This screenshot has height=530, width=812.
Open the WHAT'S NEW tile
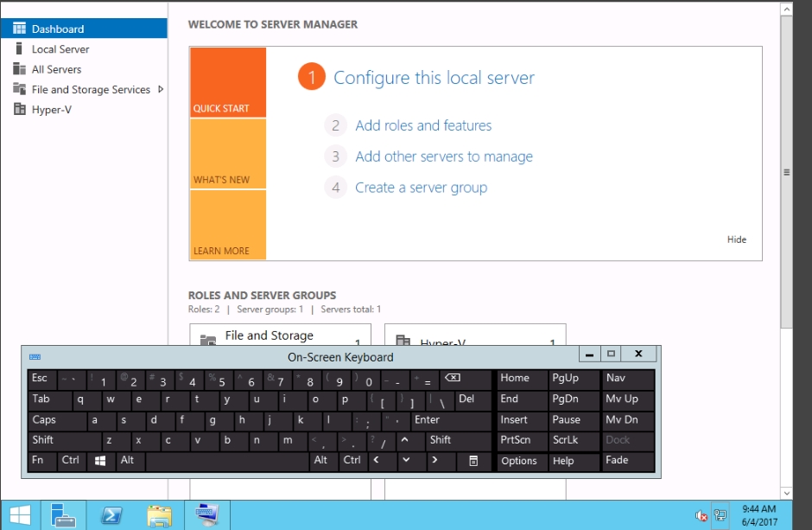(228, 154)
